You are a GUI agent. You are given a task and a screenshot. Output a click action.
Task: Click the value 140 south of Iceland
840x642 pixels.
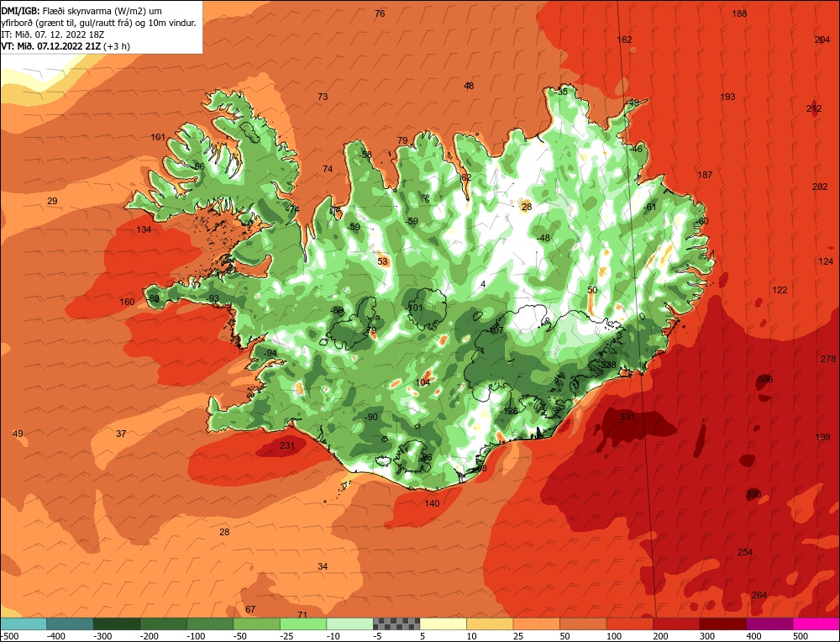tap(432, 503)
